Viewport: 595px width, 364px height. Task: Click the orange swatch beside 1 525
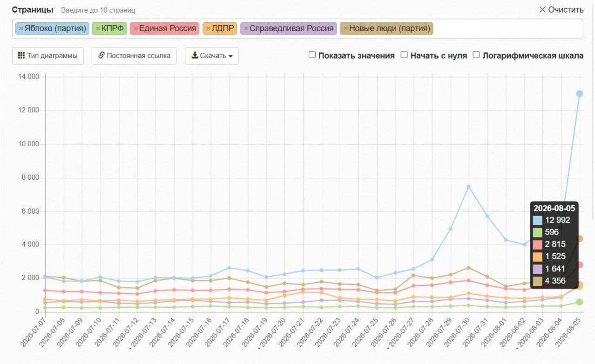pos(538,256)
